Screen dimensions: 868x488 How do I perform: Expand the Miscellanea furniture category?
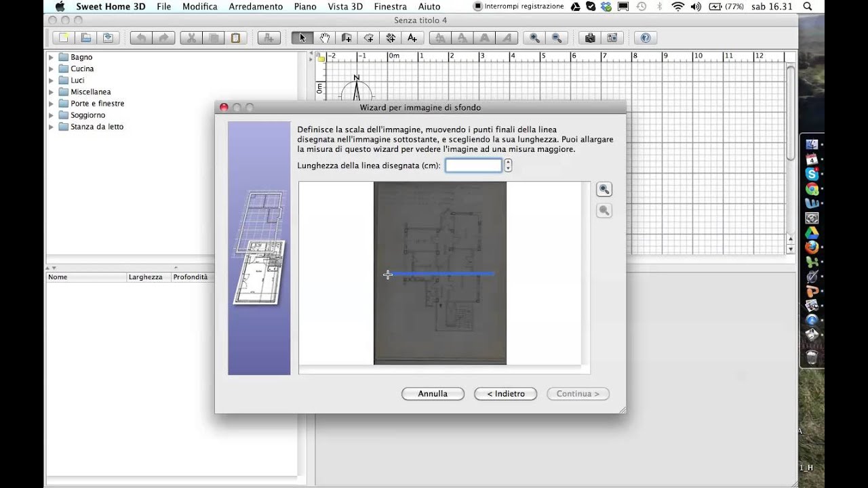[x=51, y=92]
